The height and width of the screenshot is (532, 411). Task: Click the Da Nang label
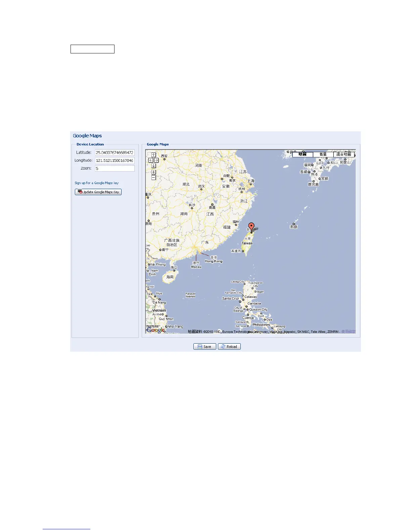(x=159, y=303)
